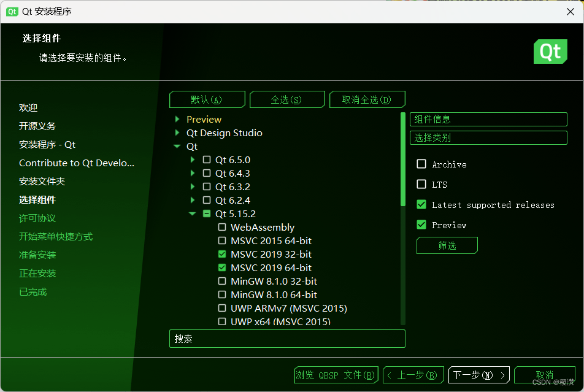Viewport: 584px width, 392px height.
Task: Expand the Qt 6.3.2 node arrow
Action: point(193,186)
